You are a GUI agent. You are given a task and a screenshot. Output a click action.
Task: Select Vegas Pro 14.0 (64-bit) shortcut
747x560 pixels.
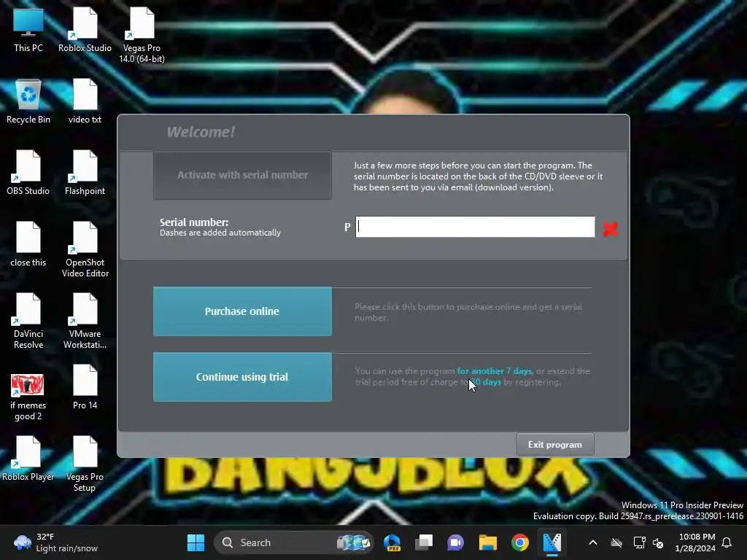(142, 36)
